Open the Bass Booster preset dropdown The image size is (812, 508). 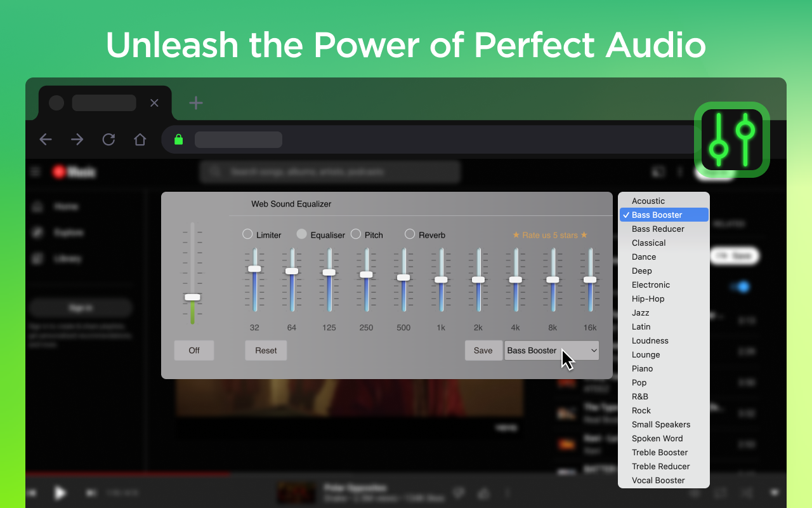[551, 351]
